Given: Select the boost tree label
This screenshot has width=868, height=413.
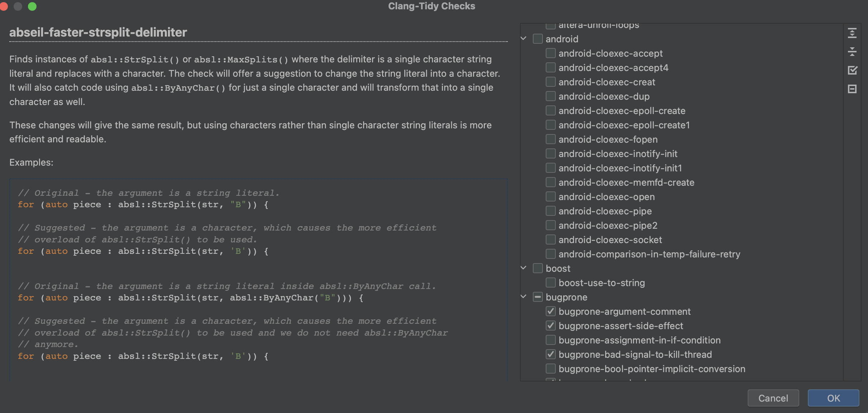Looking at the screenshot, I should click(x=558, y=268).
